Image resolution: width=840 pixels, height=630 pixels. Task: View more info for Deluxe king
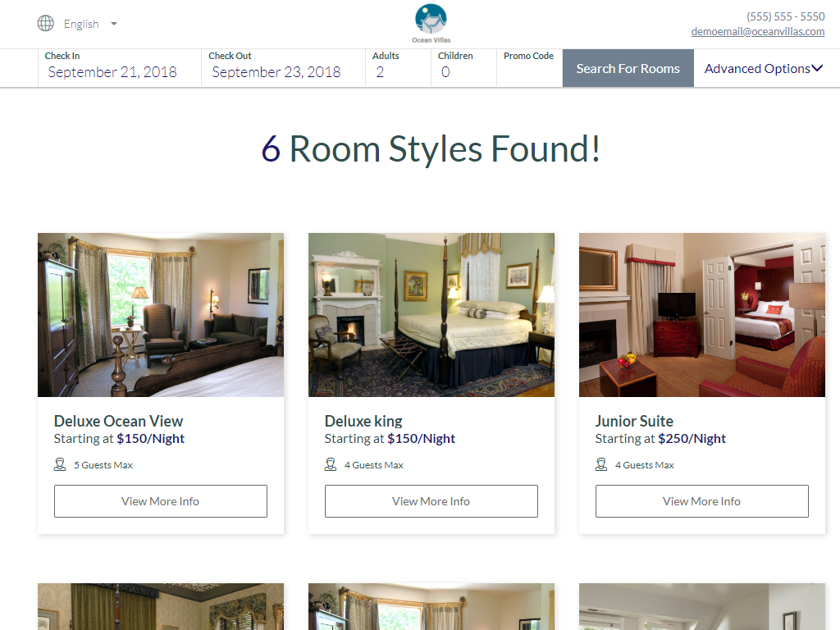point(431,501)
